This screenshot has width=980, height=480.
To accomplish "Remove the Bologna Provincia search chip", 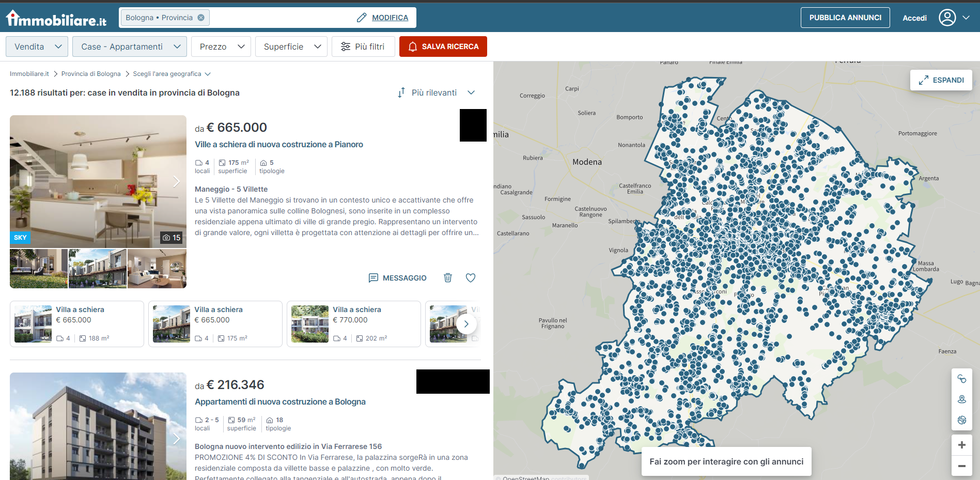I will (x=201, y=18).
